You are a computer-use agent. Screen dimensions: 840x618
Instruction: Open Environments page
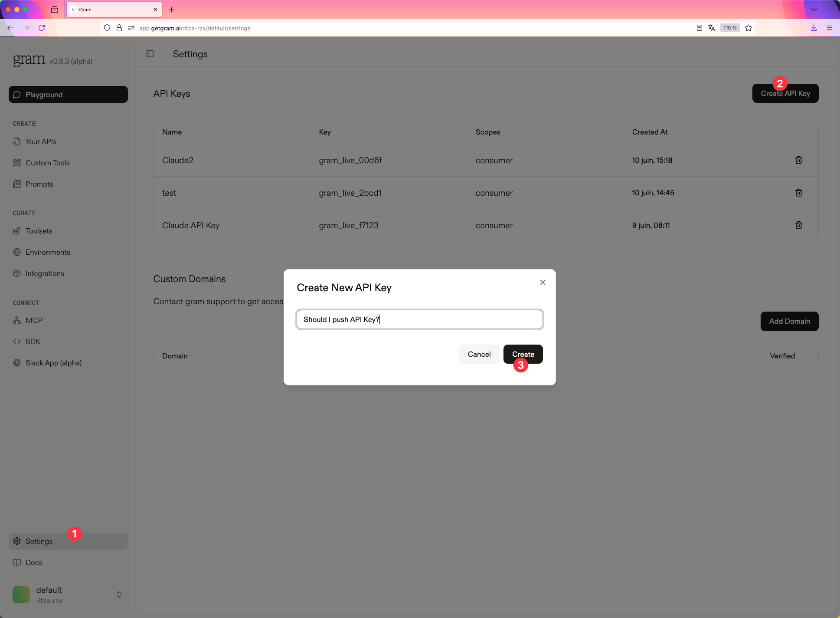(48, 252)
